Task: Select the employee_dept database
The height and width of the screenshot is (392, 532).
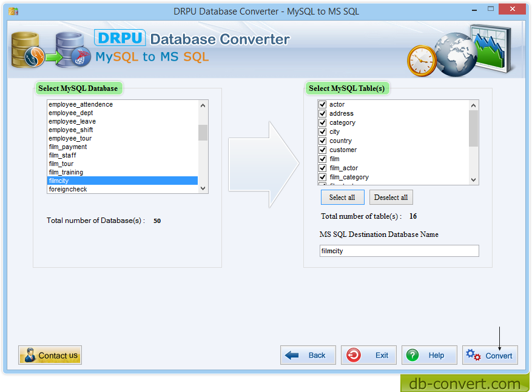Action: point(122,113)
